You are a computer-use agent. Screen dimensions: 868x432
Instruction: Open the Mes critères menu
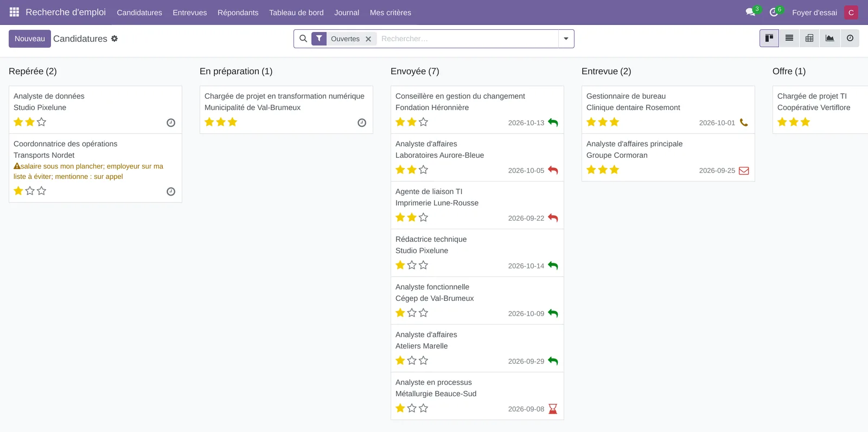click(391, 12)
